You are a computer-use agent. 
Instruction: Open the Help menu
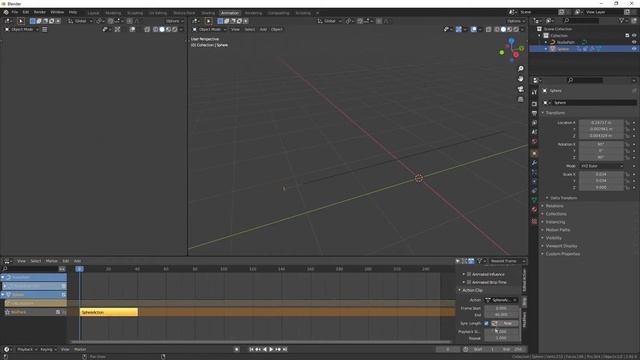(x=73, y=12)
